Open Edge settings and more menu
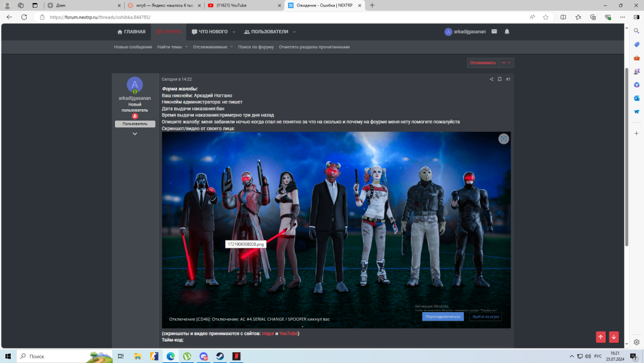The height and width of the screenshot is (363, 644). [x=623, y=17]
